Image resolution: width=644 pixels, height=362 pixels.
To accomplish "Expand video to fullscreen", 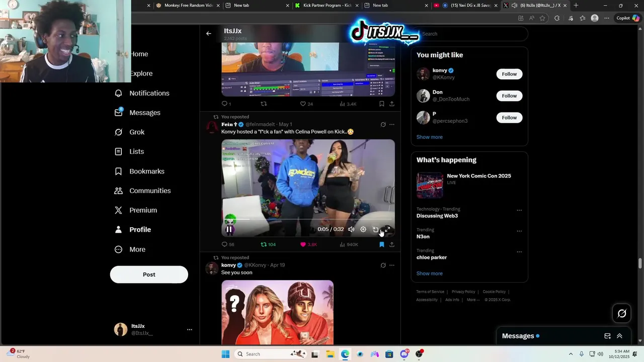I will [387, 229].
